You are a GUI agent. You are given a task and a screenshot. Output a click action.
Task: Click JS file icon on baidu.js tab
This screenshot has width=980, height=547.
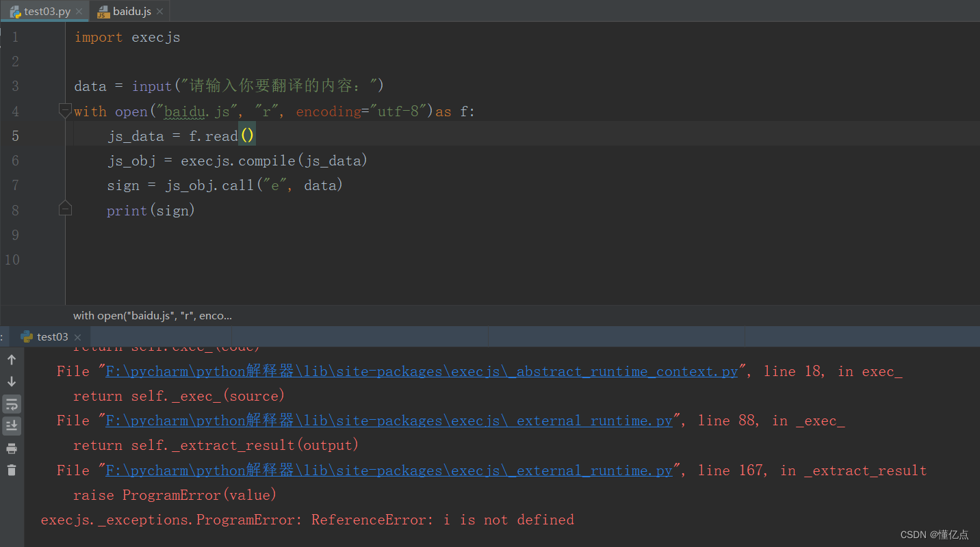point(103,12)
